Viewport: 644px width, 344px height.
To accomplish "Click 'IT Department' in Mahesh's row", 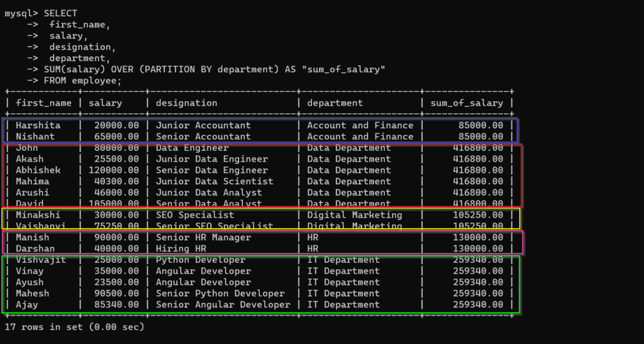I will [x=343, y=293].
